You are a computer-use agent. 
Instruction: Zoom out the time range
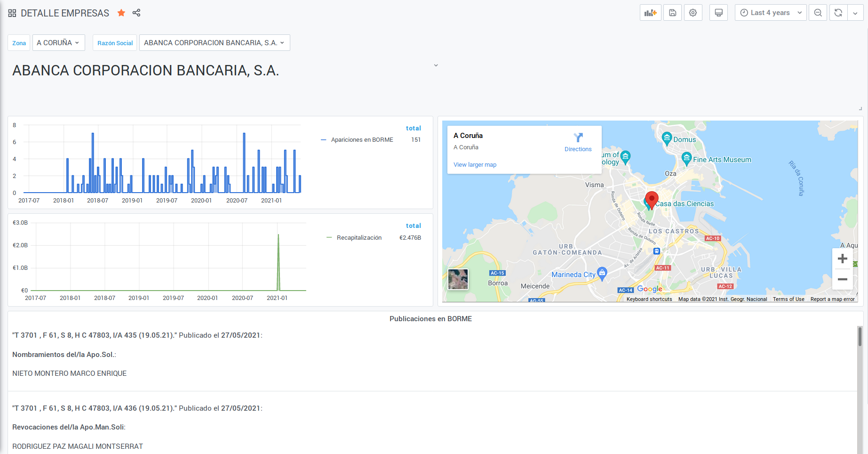(x=818, y=13)
